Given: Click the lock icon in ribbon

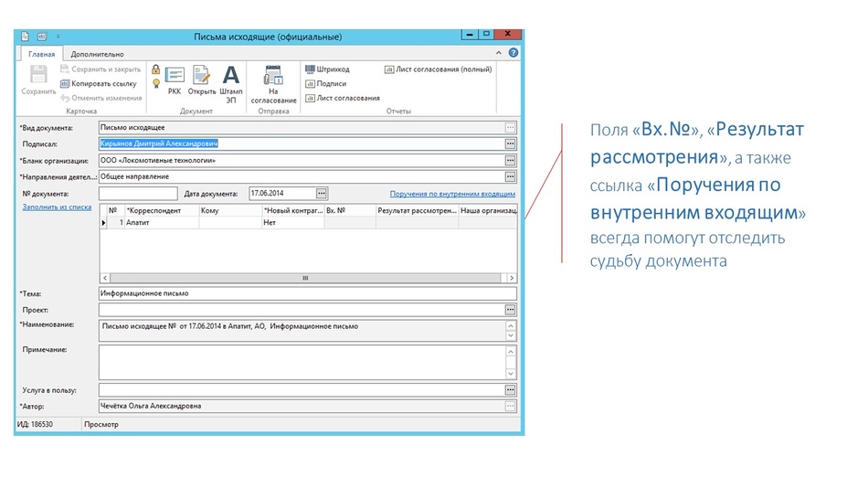Looking at the screenshot, I should 156,69.
